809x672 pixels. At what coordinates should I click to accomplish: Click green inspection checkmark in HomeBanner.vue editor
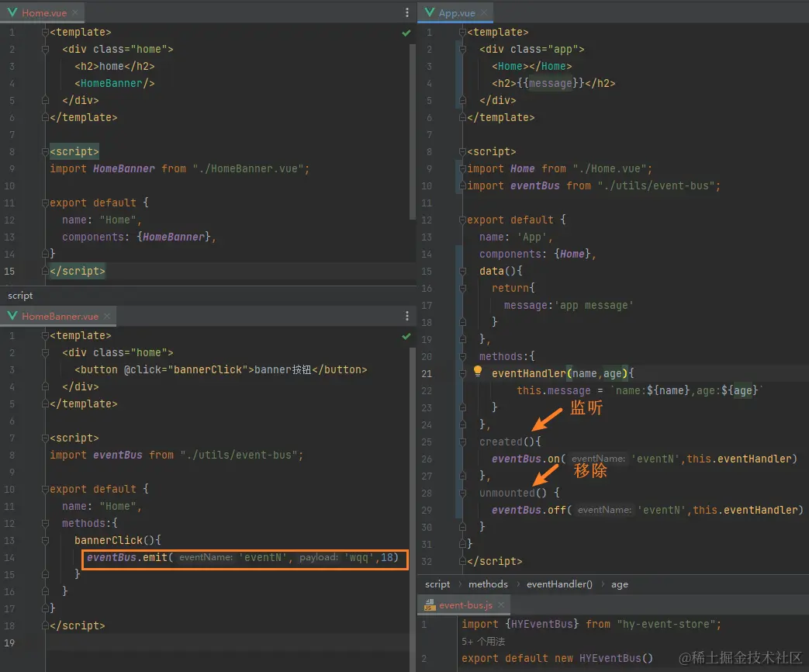click(406, 336)
